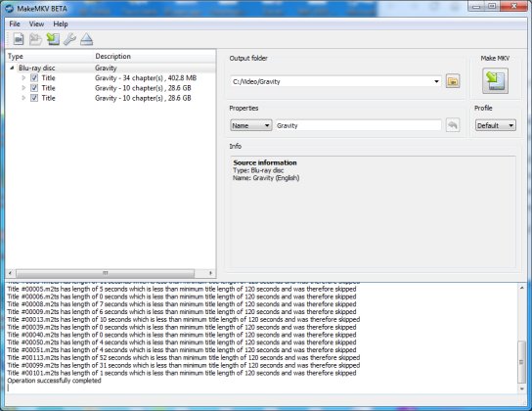Viewport: 532px width, 411px height.
Task: Open the Name property dropdown
Action: 250,125
